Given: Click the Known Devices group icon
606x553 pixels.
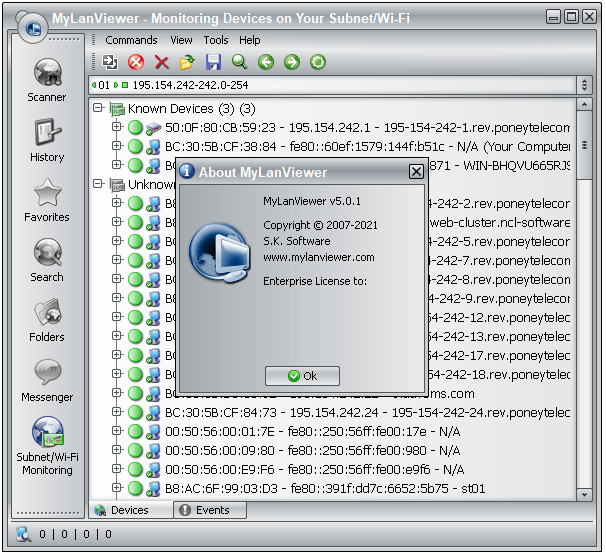Looking at the screenshot, I should [117, 109].
